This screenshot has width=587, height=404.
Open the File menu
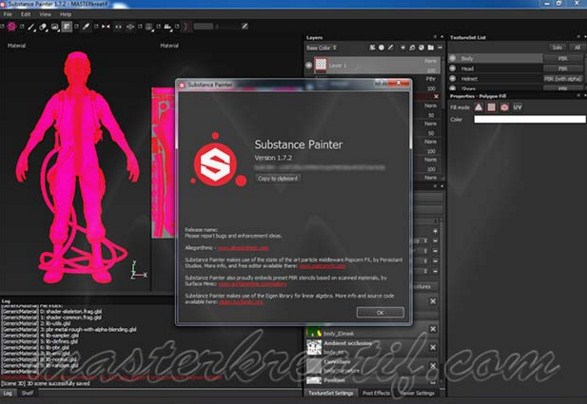pyautogui.click(x=7, y=14)
